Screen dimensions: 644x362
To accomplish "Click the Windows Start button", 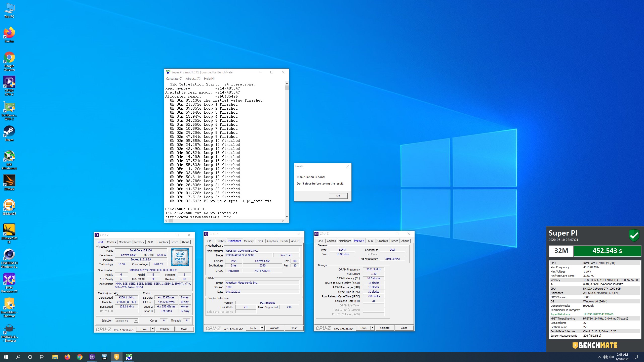I will [6, 357].
